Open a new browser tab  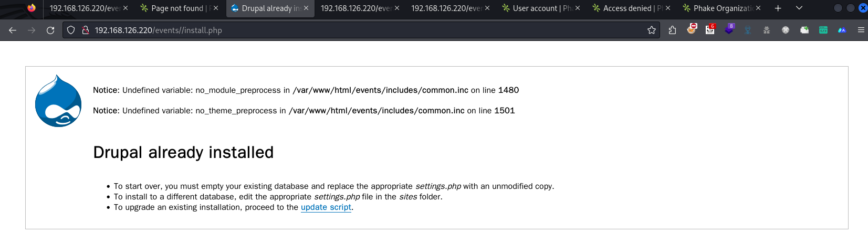click(x=778, y=8)
